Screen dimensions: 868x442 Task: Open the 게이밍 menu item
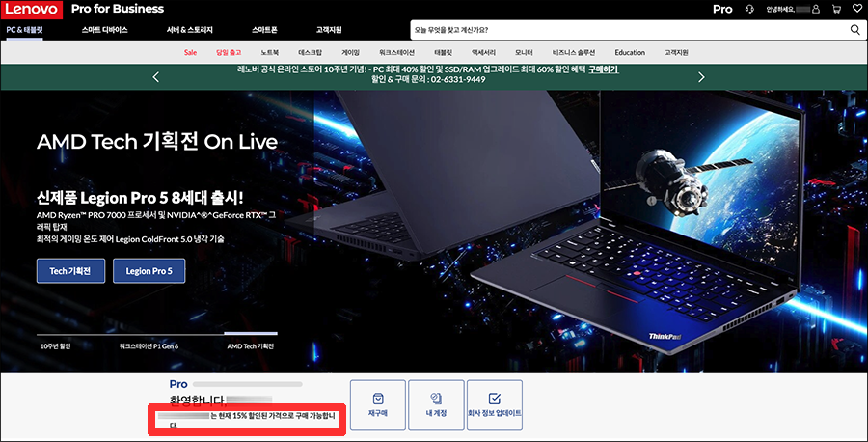350,53
